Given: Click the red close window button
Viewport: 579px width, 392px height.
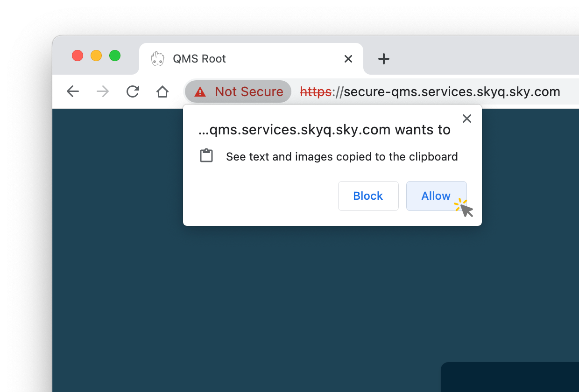Looking at the screenshot, I should pyautogui.click(x=78, y=56).
